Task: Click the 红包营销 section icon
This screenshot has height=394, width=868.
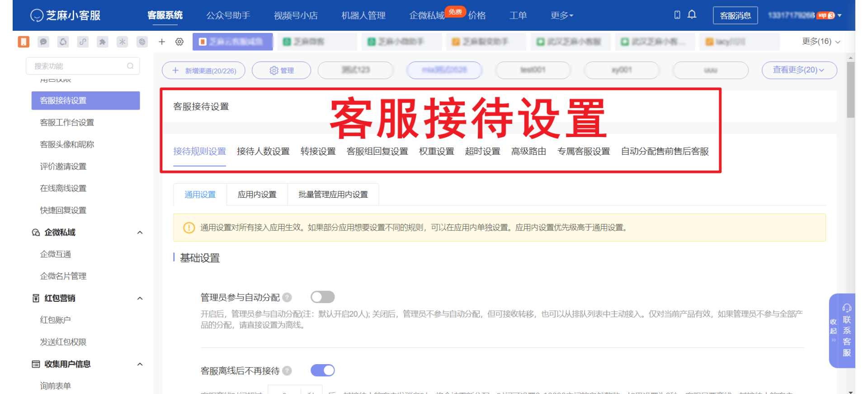Action: [36, 298]
